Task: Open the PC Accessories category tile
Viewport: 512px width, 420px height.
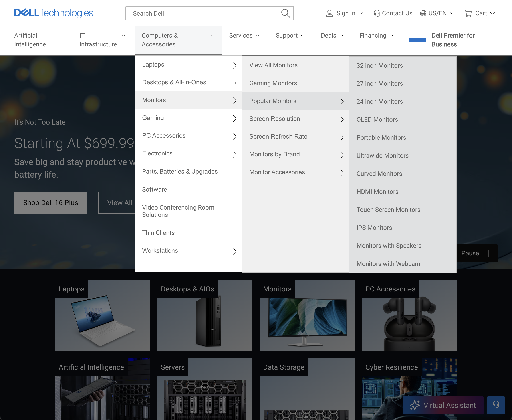Action: coord(409,315)
